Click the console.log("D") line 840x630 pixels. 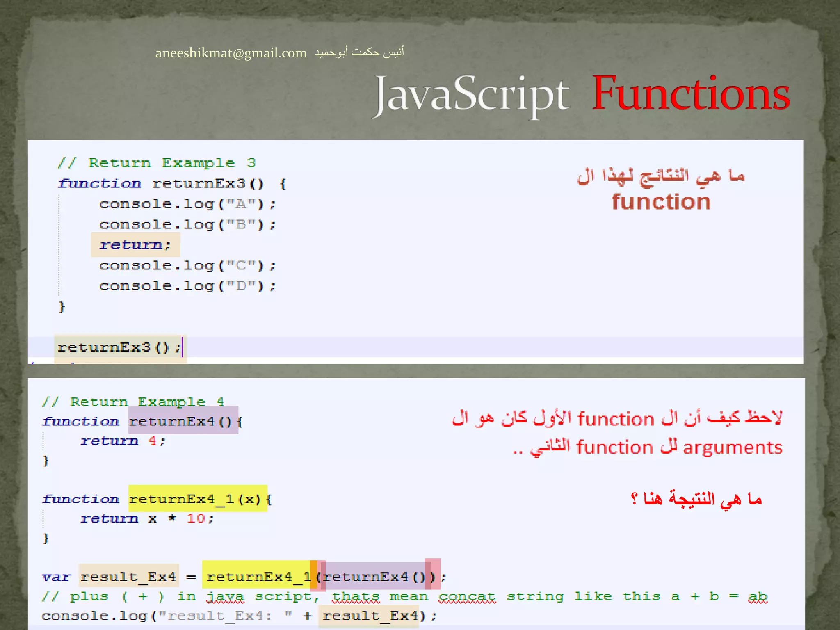(x=187, y=286)
